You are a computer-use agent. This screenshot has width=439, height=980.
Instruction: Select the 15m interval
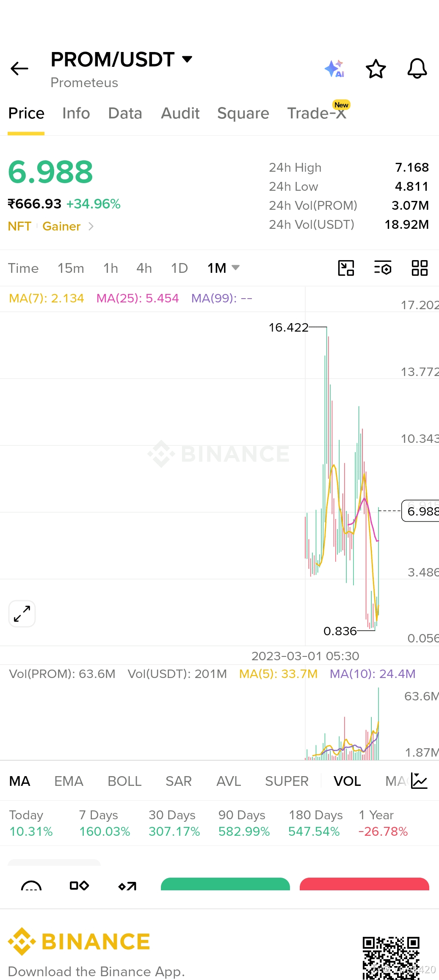71,268
